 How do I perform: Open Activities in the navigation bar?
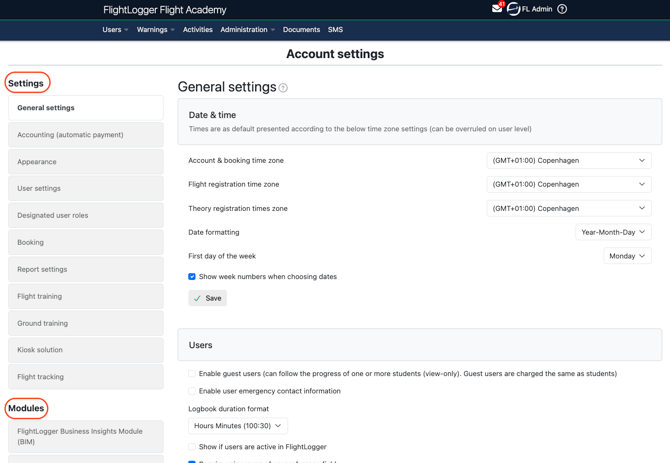[197, 29]
